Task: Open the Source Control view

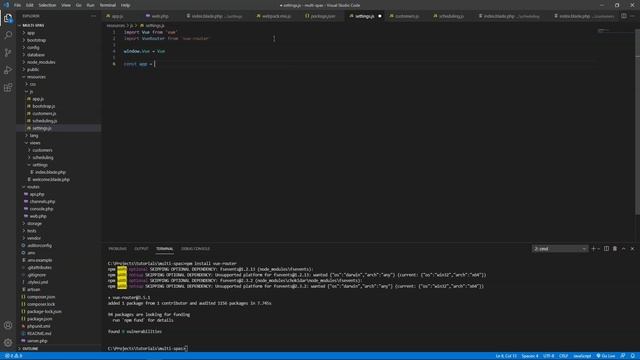Action: point(8,53)
